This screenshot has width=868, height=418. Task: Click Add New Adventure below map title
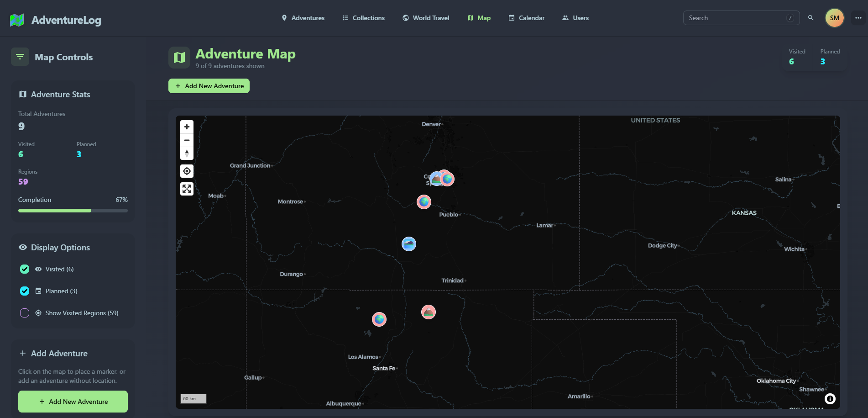pos(209,86)
